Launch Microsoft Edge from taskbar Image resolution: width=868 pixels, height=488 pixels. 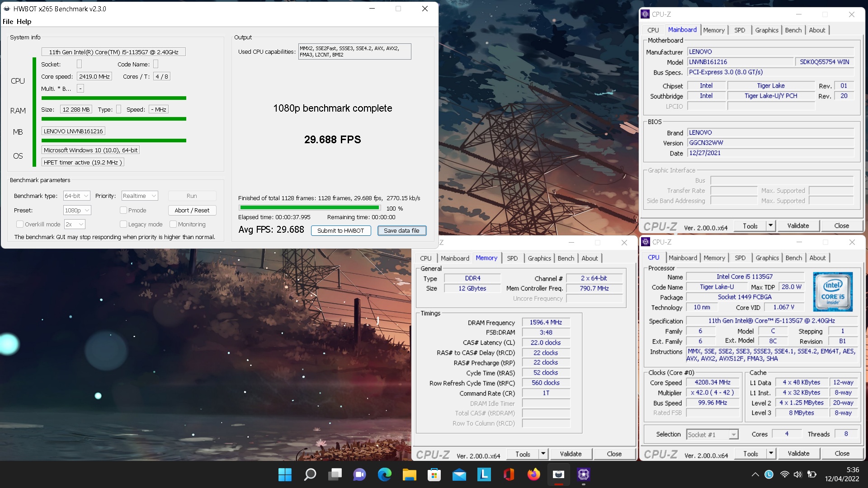[x=385, y=474]
